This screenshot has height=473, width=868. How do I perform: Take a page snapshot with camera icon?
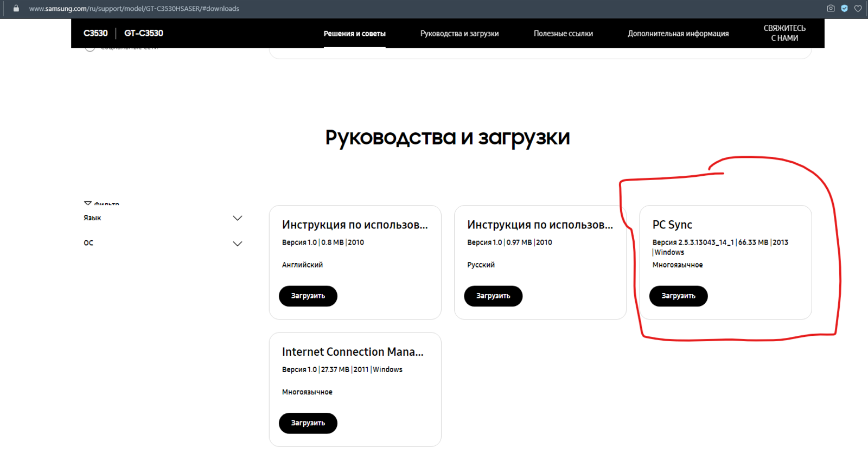coord(831,8)
